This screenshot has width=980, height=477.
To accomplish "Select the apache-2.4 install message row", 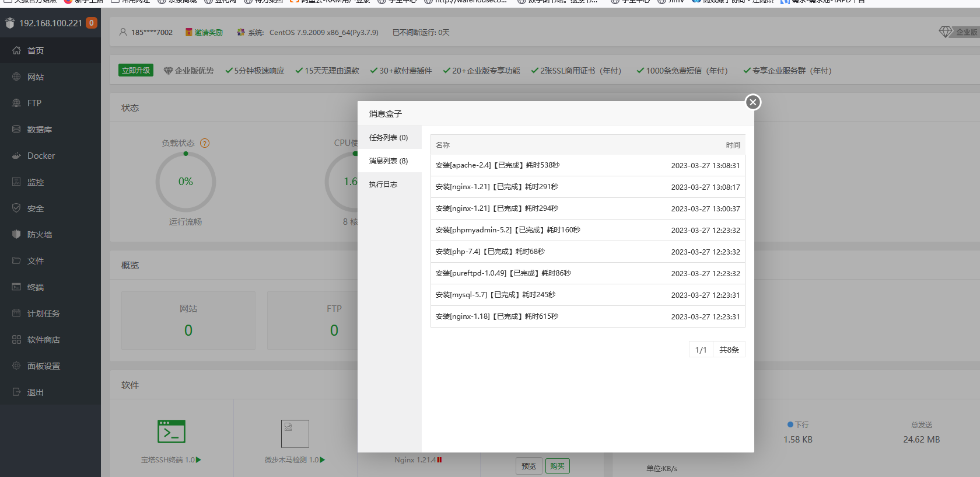I will point(588,165).
